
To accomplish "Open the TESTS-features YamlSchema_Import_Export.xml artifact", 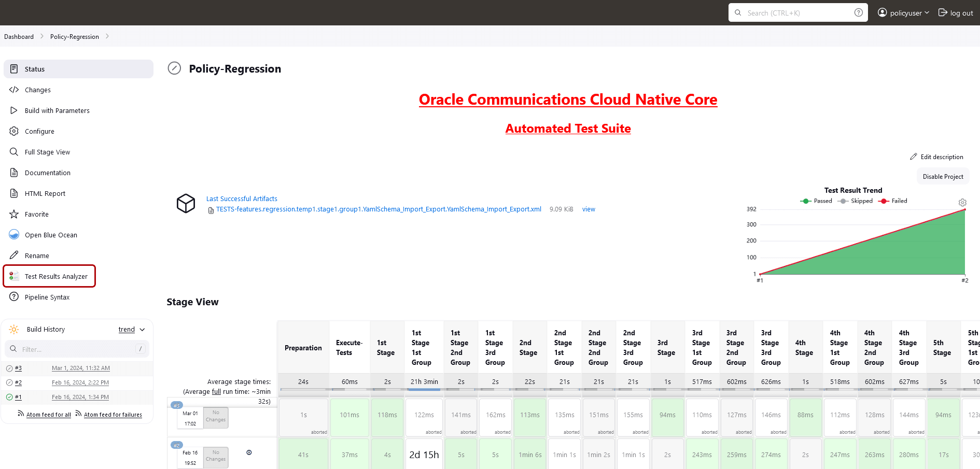I will click(x=379, y=209).
